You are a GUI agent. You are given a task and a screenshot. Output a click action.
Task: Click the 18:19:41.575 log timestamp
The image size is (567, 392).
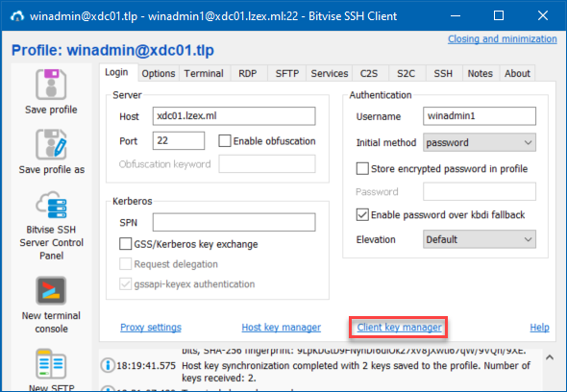coord(146,366)
